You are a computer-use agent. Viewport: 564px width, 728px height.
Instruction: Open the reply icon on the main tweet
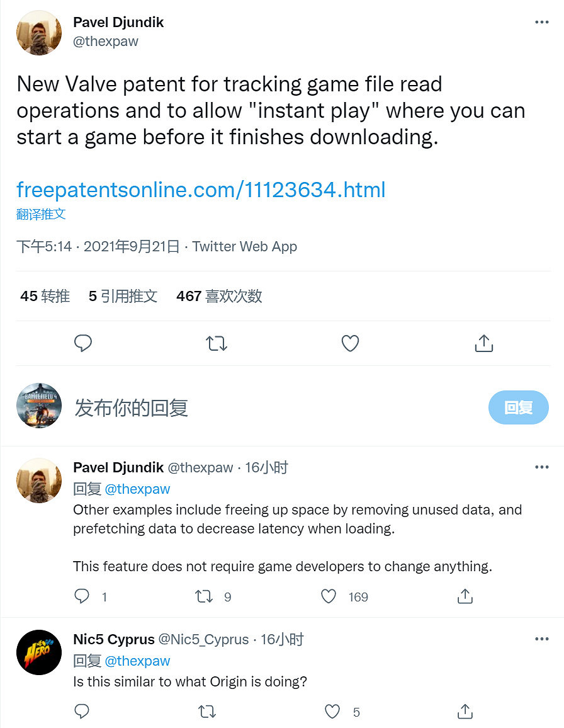click(x=83, y=343)
